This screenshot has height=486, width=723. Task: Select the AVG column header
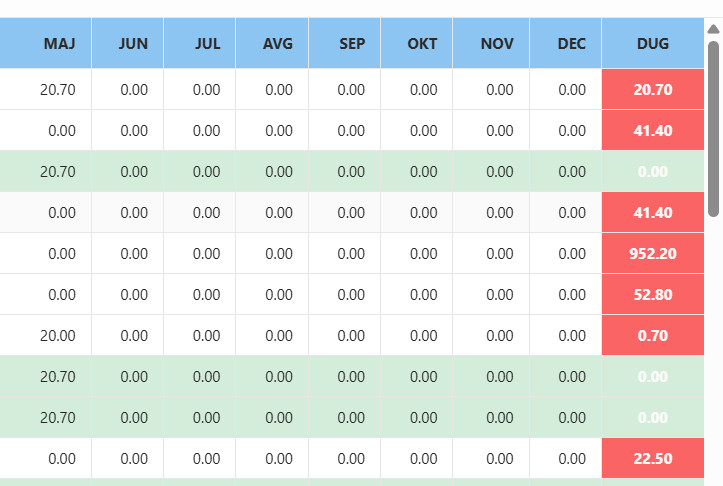tap(278, 44)
